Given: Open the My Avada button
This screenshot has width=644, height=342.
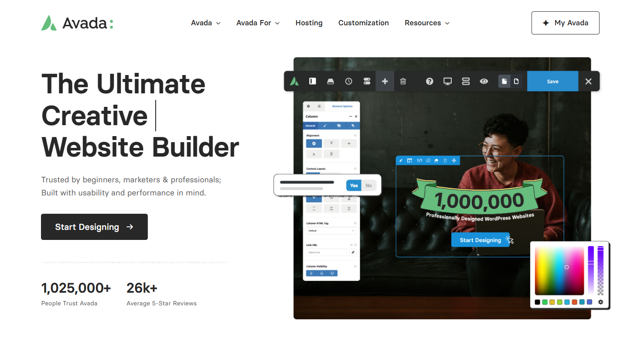Looking at the screenshot, I should (x=565, y=23).
